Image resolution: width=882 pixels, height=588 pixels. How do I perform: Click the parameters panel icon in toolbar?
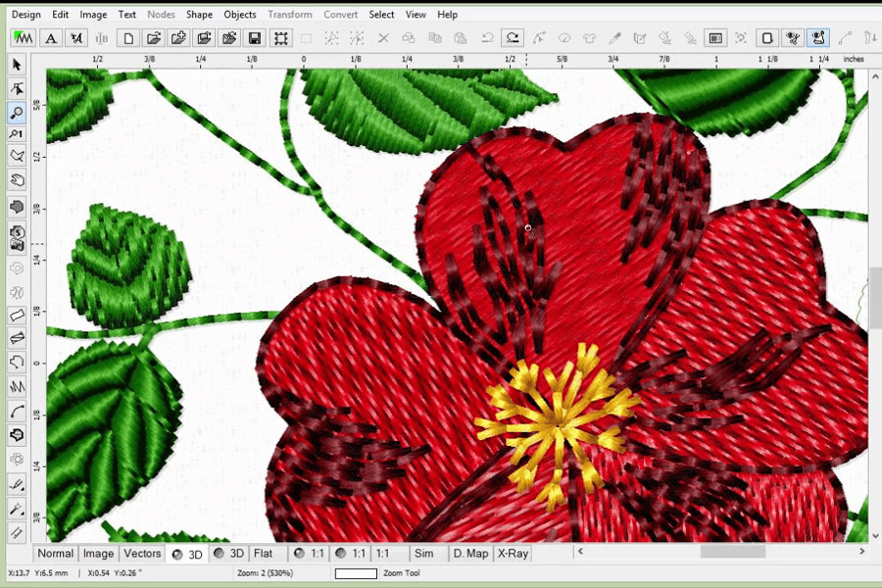[715, 38]
